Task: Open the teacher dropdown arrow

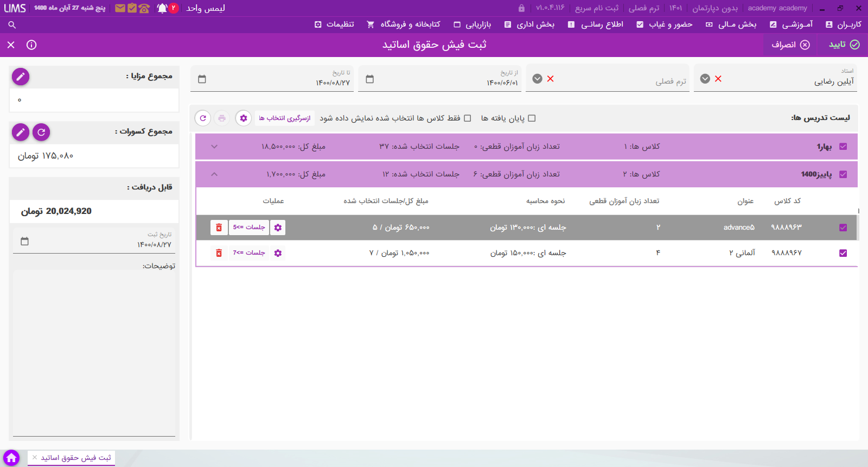Action: coord(705,79)
